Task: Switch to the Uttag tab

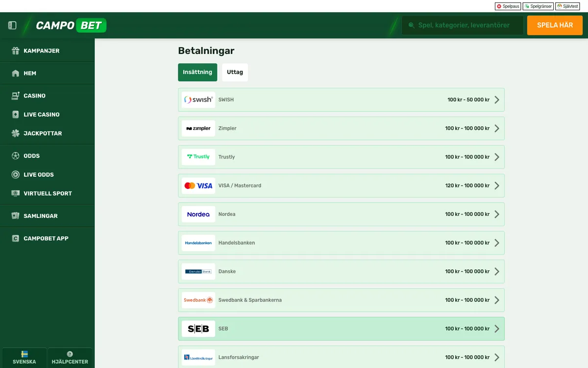Action: pos(235,72)
